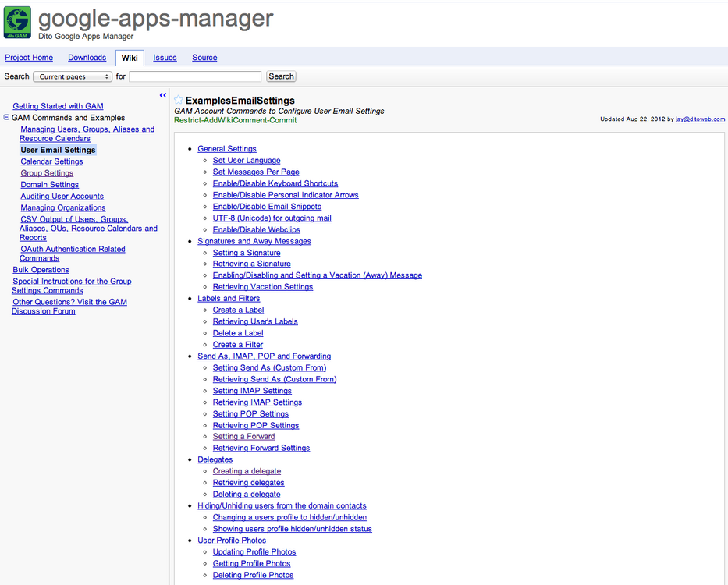The image size is (728, 585).
Task: Open Retrieving IMAP Settings link
Action: pyautogui.click(x=257, y=402)
